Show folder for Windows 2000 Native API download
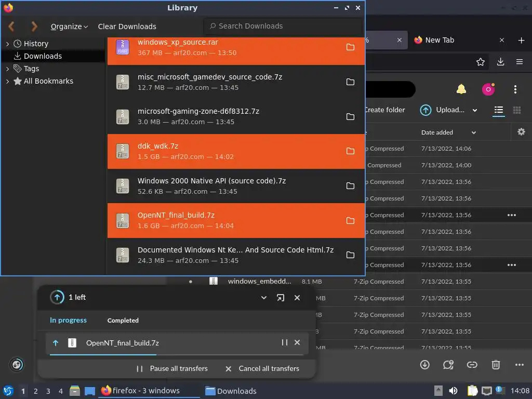 [x=350, y=186]
